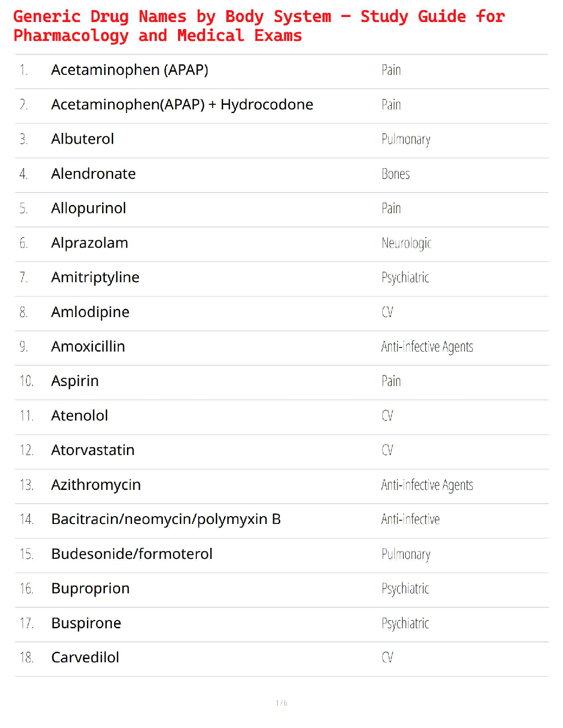Image resolution: width=563 pixels, height=728 pixels.
Task: Click the 1/6 page number indicator
Action: pyautogui.click(x=281, y=703)
